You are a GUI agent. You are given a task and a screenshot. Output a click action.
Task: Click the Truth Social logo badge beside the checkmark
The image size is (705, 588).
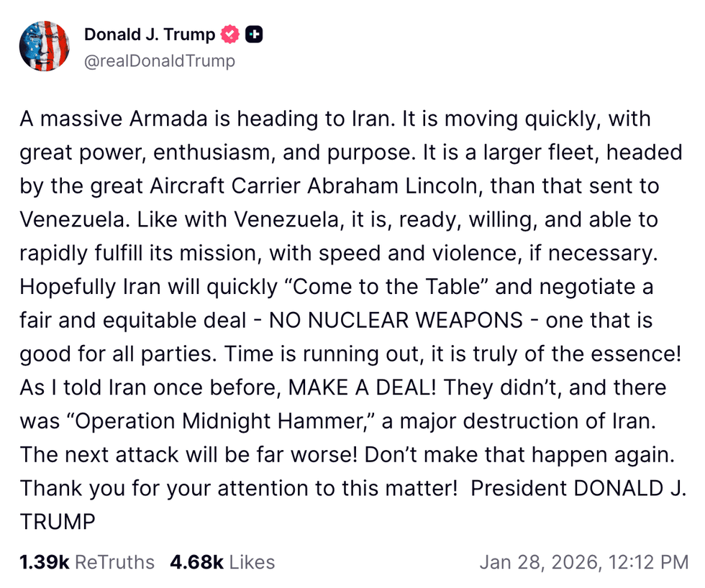click(255, 34)
